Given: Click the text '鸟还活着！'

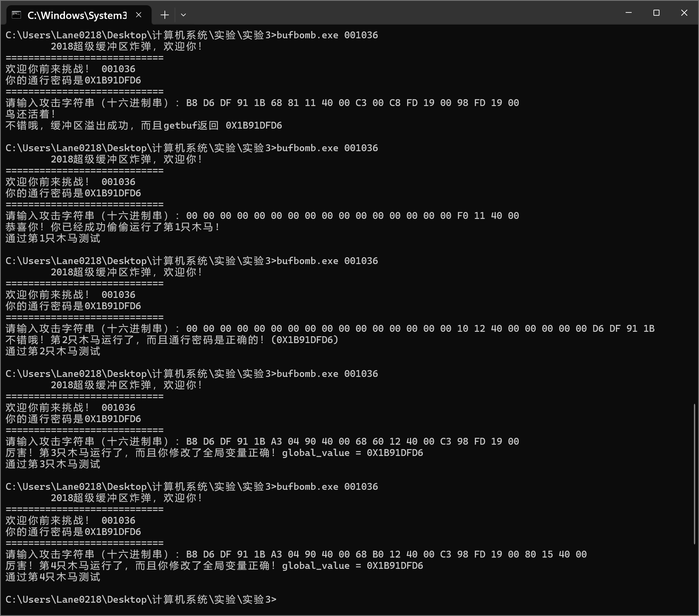Looking at the screenshot, I should pos(31,114).
